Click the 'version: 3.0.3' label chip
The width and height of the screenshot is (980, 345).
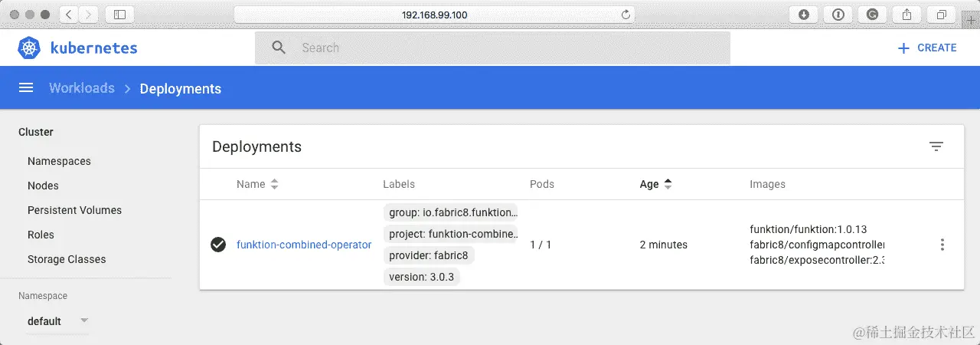[422, 277]
